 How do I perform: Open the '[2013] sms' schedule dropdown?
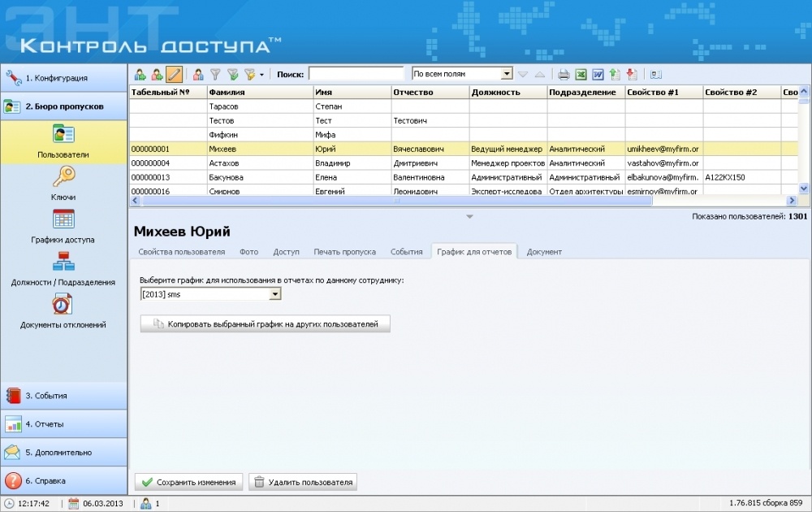pos(275,294)
